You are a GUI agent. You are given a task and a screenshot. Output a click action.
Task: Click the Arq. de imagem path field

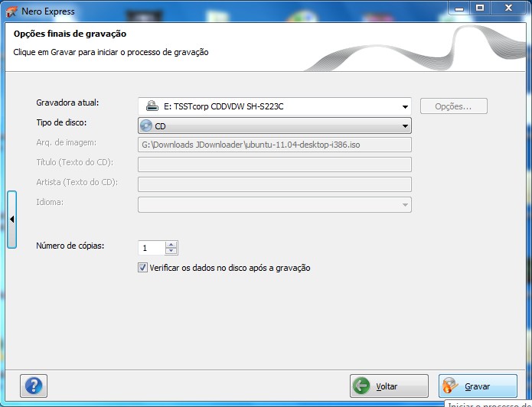click(x=274, y=145)
